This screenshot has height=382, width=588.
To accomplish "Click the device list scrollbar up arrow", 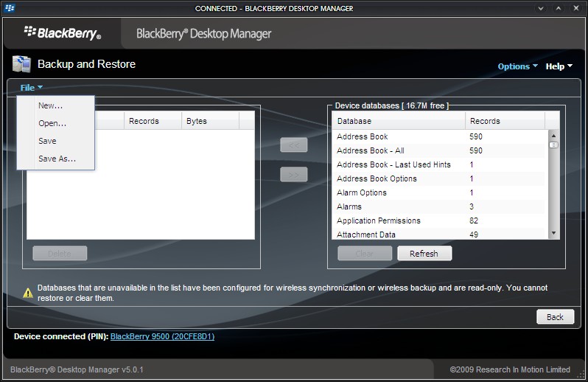I will (x=553, y=135).
